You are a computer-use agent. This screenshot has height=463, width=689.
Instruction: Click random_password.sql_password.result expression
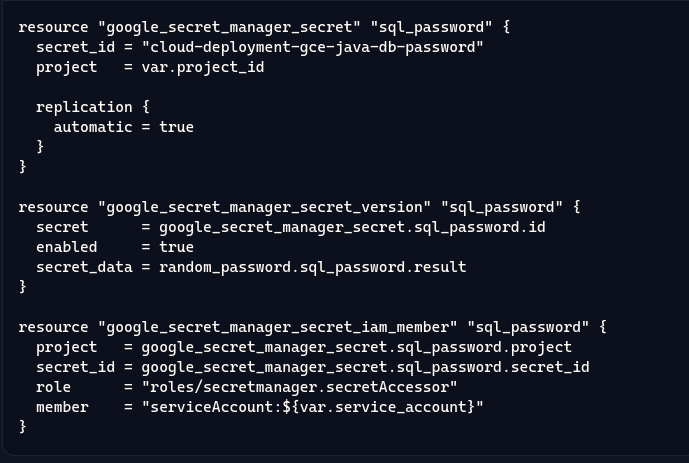pos(312,267)
